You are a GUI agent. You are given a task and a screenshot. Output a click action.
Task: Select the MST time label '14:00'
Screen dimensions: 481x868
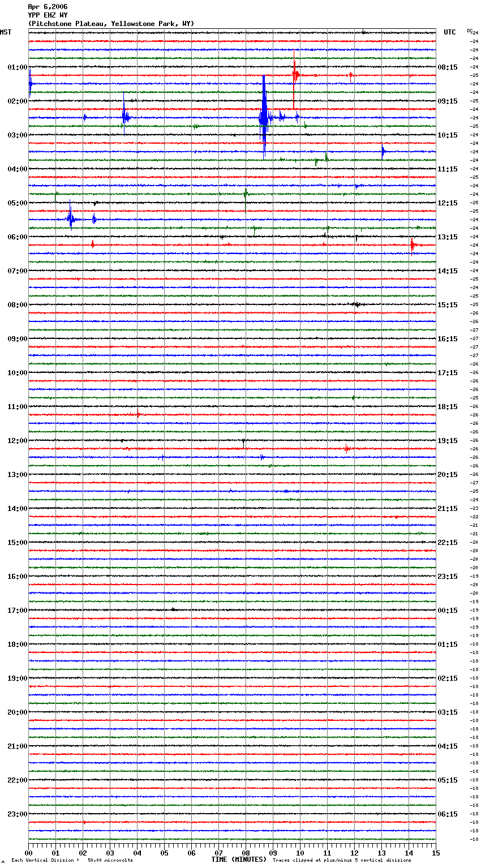click(18, 509)
